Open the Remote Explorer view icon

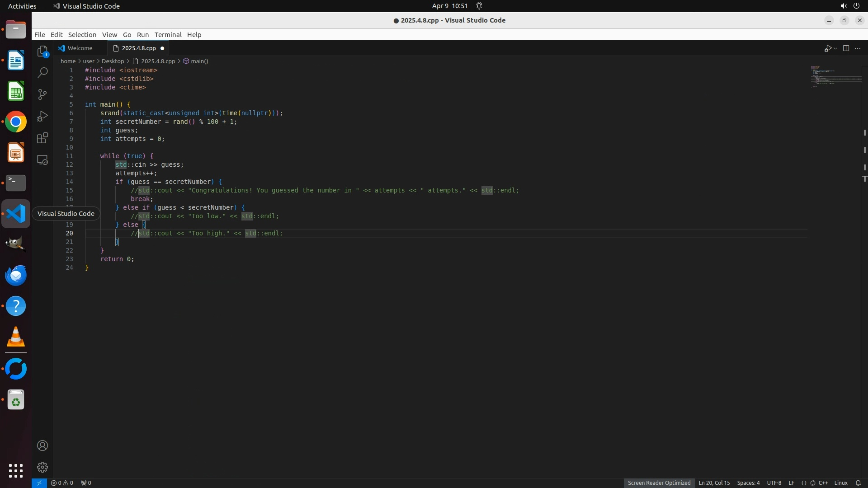point(42,160)
